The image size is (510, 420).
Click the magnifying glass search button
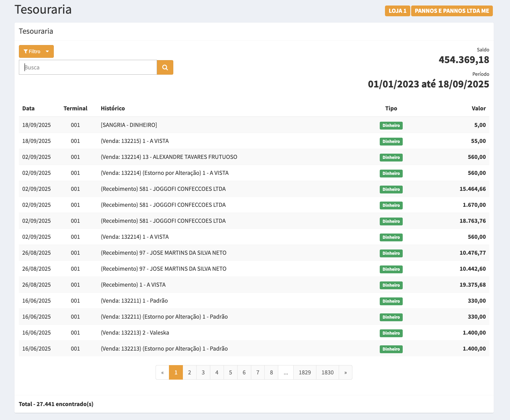click(165, 67)
